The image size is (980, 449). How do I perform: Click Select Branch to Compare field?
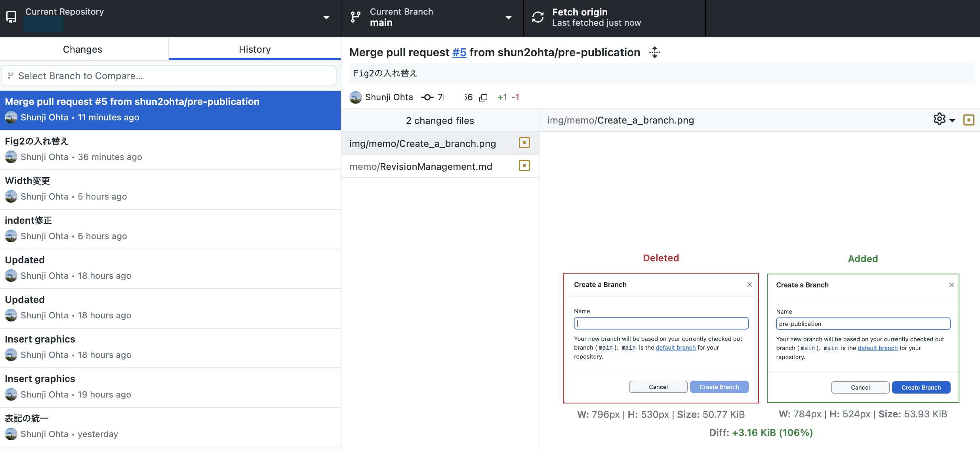tap(169, 76)
